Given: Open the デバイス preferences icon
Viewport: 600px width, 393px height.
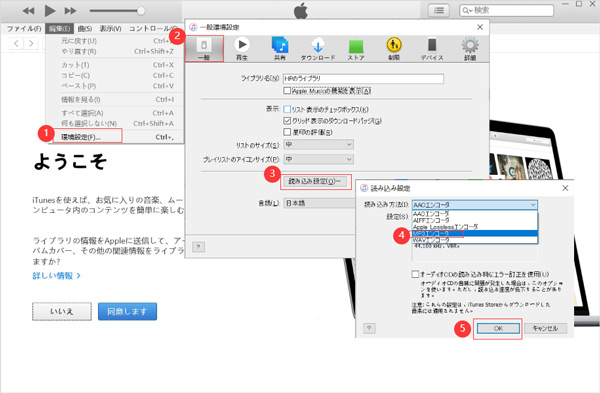Looking at the screenshot, I should [432, 49].
